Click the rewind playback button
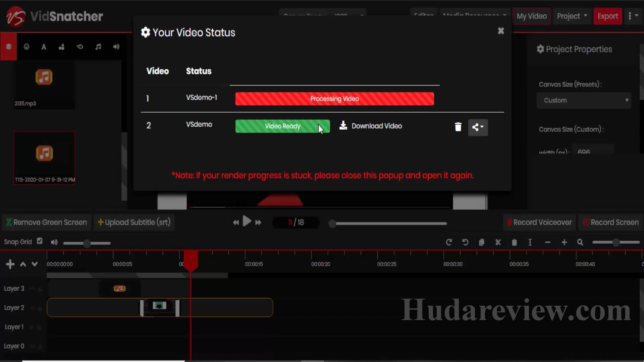 (236, 222)
